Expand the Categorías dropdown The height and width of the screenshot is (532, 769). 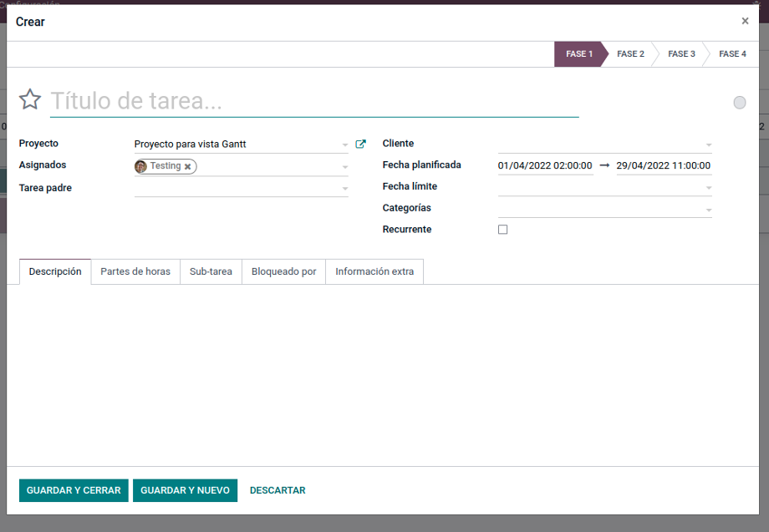point(708,210)
